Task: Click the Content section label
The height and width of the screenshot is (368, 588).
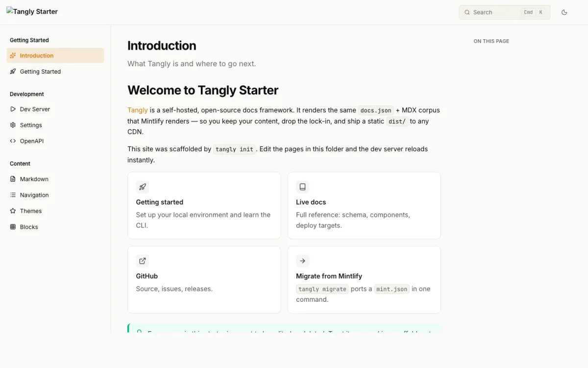Action: [x=20, y=164]
